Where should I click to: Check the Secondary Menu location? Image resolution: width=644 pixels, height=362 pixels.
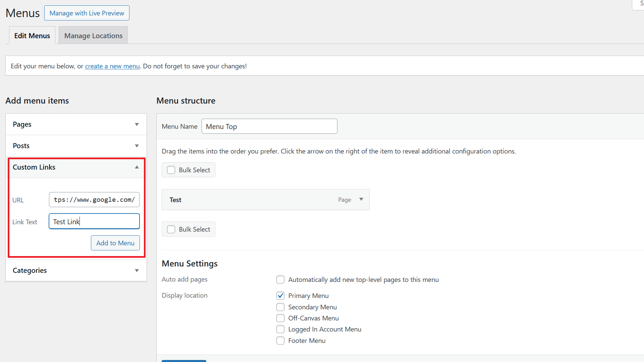[x=280, y=307]
